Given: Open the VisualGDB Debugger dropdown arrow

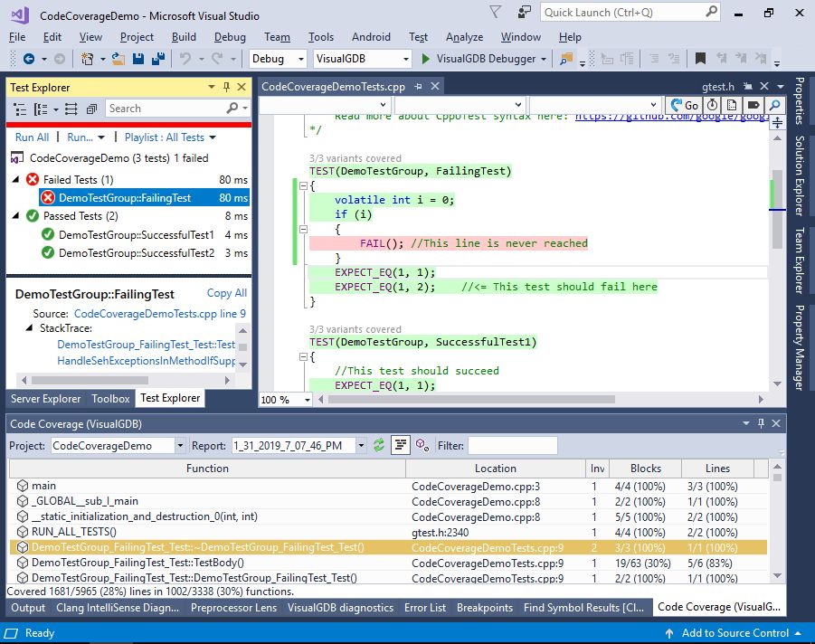Looking at the screenshot, I should click(x=544, y=60).
